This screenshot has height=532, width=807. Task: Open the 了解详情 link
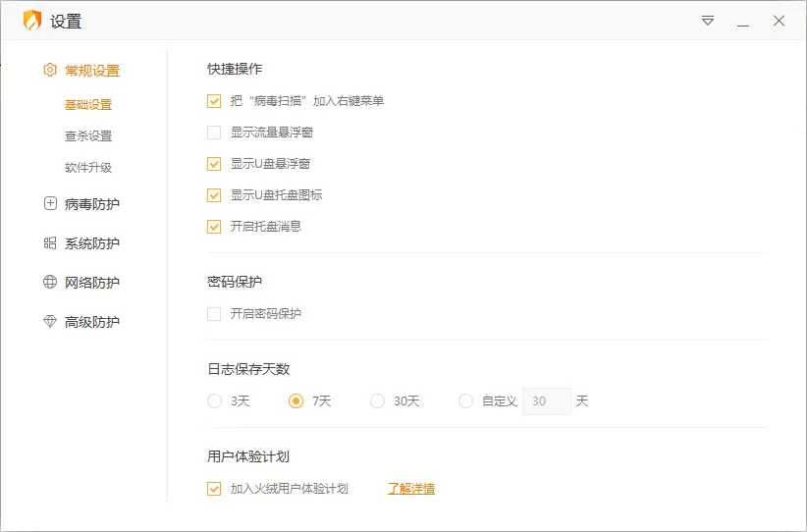pos(411,488)
